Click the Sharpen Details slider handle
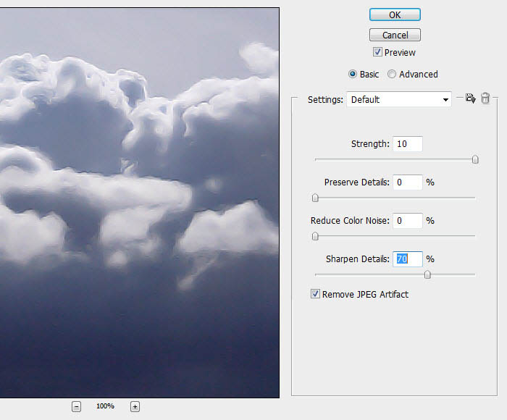 click(x=427, y=274)
